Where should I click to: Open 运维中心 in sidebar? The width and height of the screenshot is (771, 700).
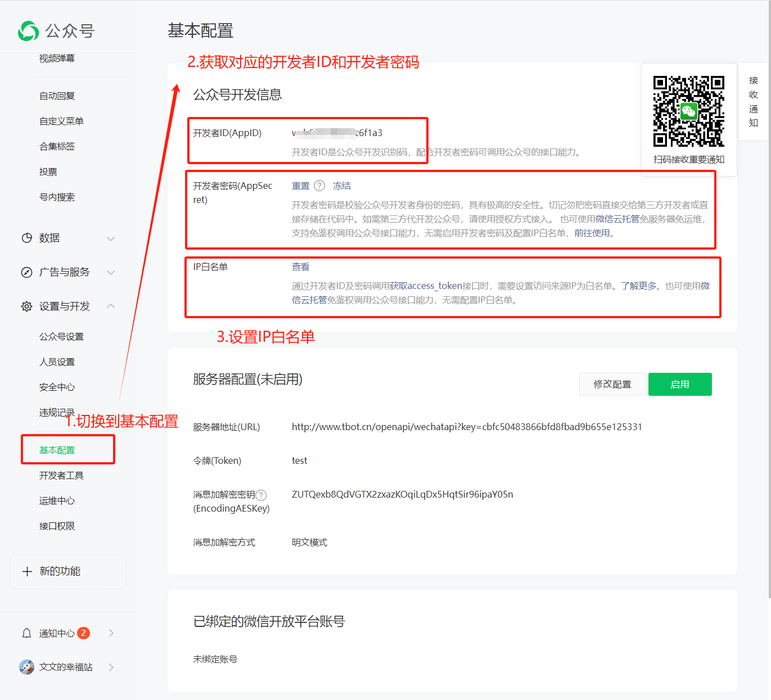tap(57, 501)
